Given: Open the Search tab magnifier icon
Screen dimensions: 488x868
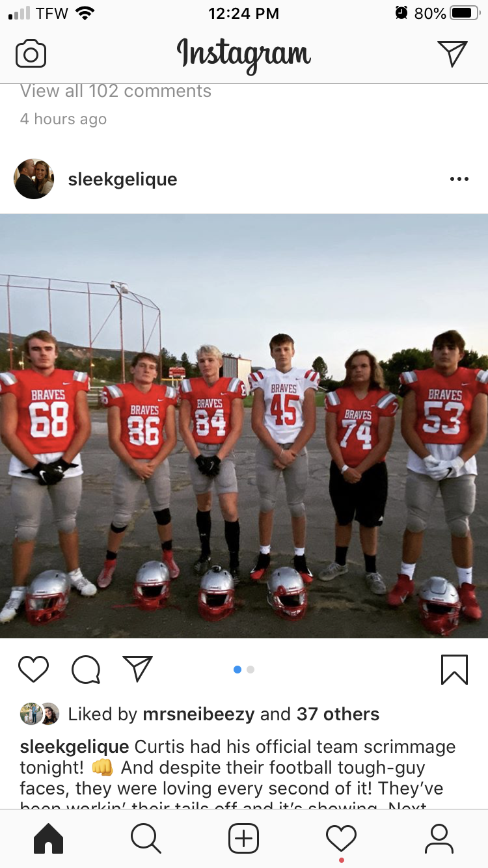Looking at the screenshot, I should 146,838.
